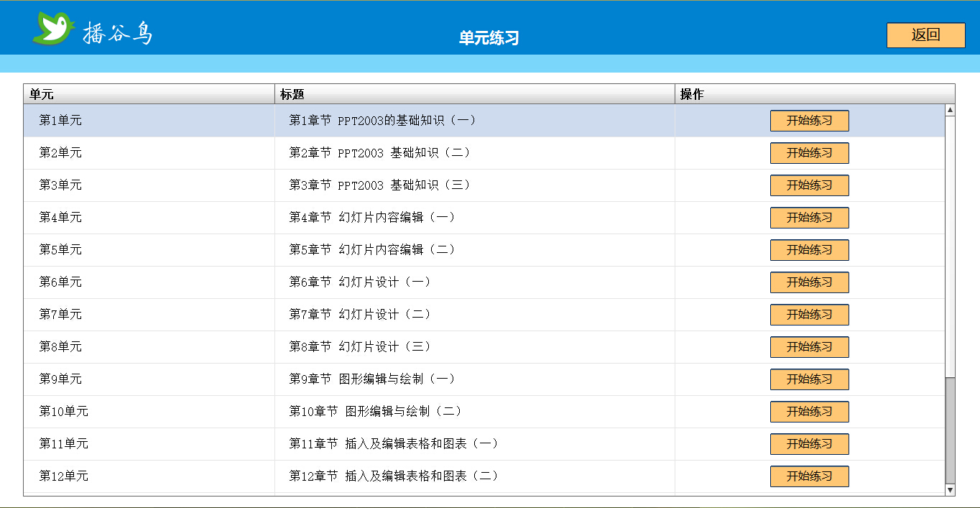Select the 第6单元 cell

pyautogui.click(x=149, y=282)
